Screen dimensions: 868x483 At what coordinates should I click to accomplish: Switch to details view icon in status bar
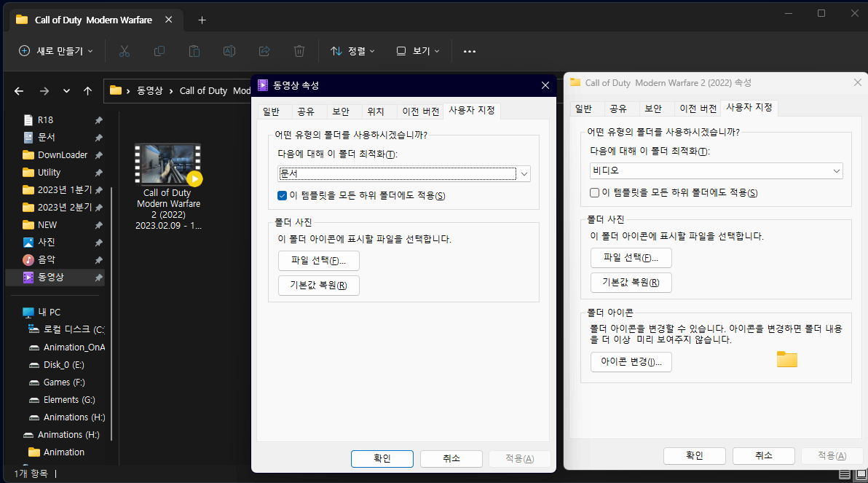pos(844,474)
